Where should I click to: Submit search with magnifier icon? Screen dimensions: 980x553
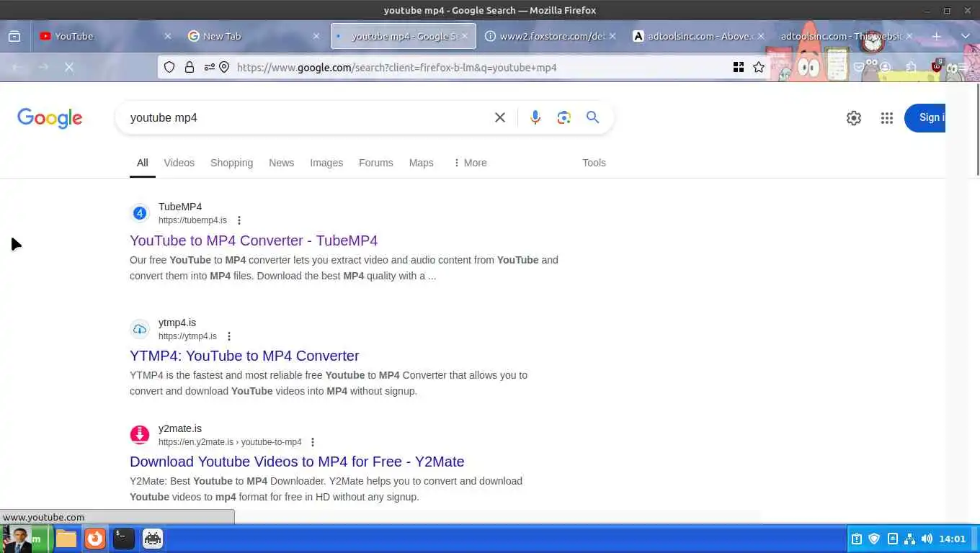(x=592, y=117)
